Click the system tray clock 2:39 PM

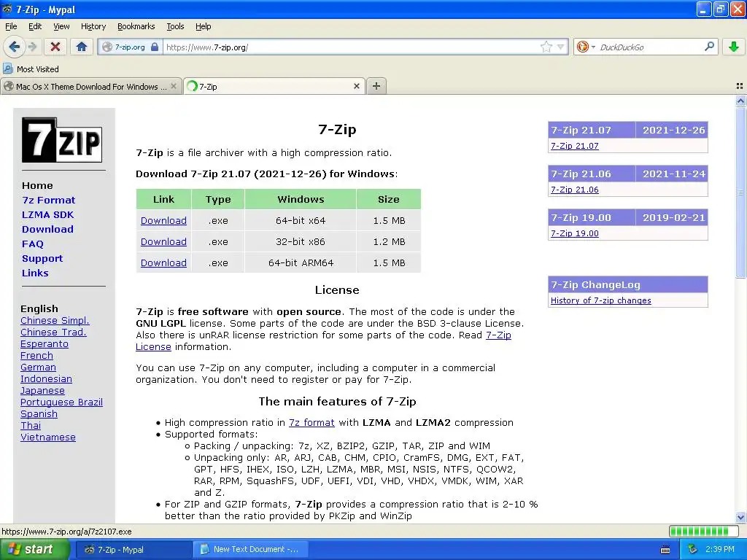719,549
